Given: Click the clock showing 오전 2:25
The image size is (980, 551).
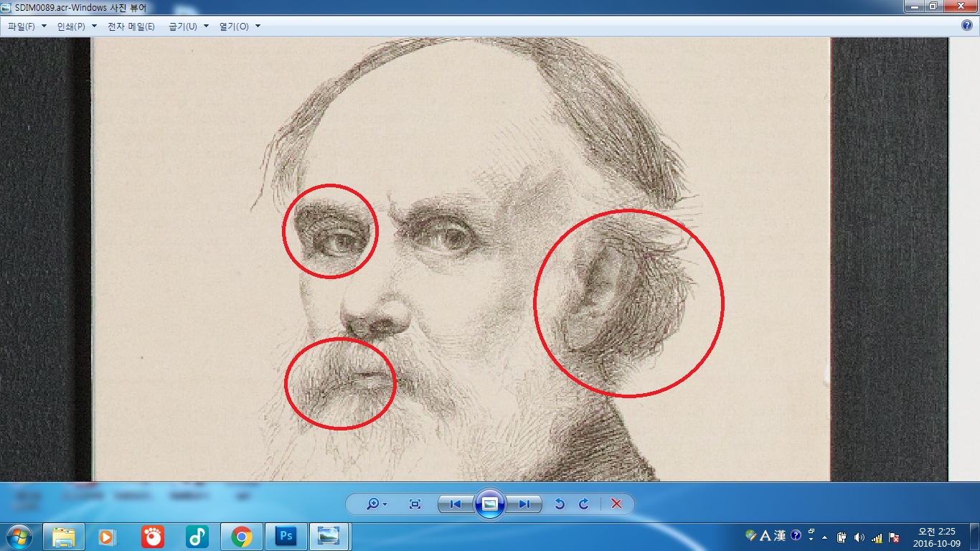Looking at the screenshot, I should coord(937,537).
